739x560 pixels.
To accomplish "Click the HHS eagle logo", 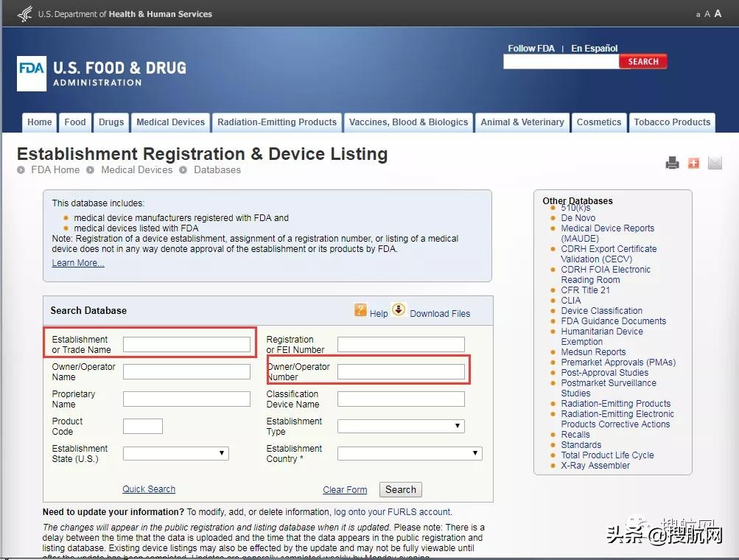I will coord(24,13).
